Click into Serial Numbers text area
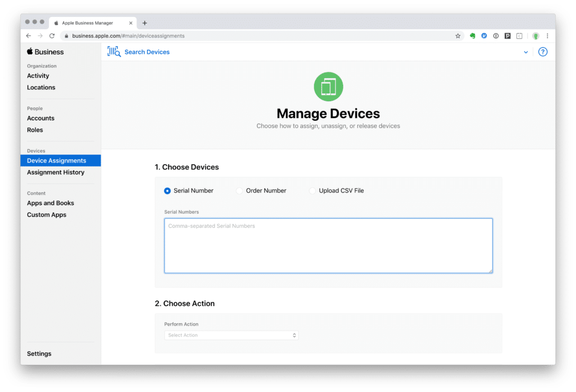576x392 pixels. (328, 245)
